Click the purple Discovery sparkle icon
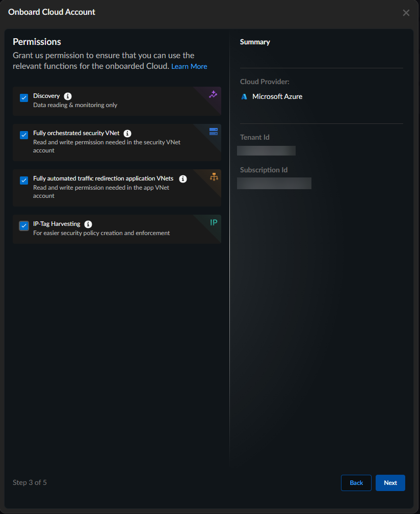This screenshot has height=514, width=420. [x=213, y=94]
